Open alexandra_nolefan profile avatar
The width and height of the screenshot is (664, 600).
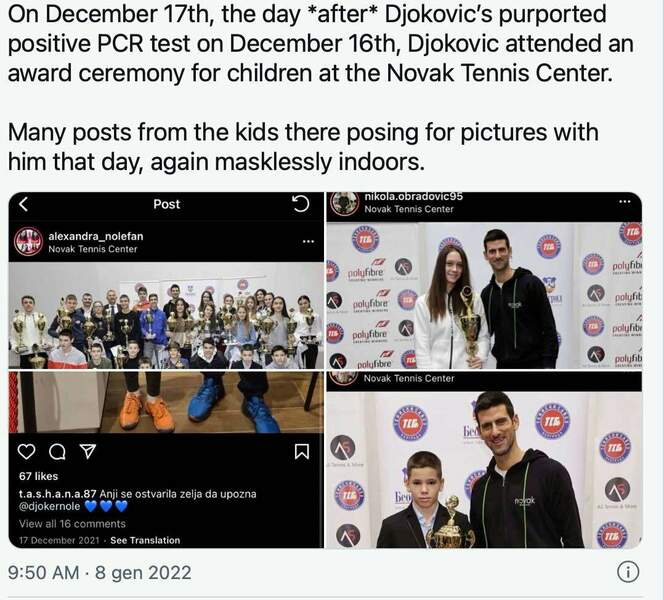(29, 241)
